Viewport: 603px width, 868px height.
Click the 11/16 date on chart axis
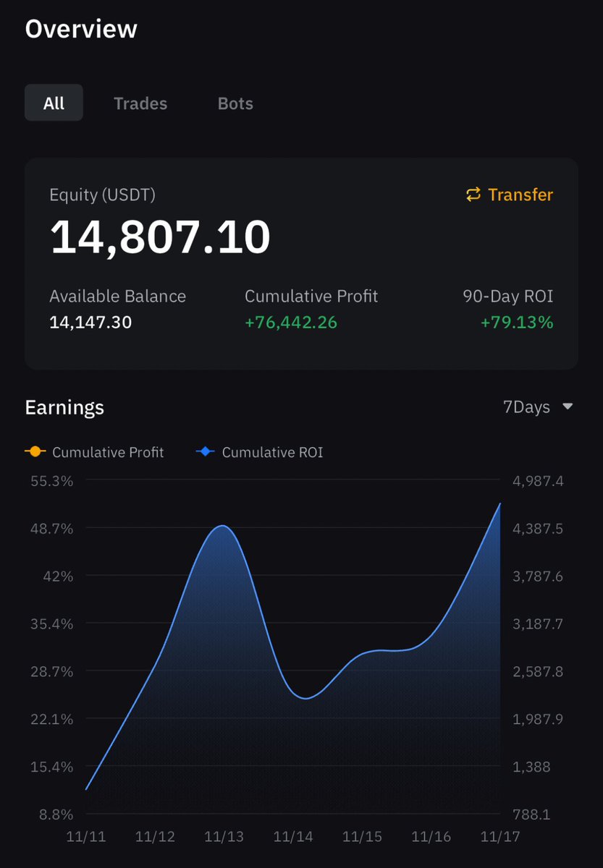[x=431, y=837]
